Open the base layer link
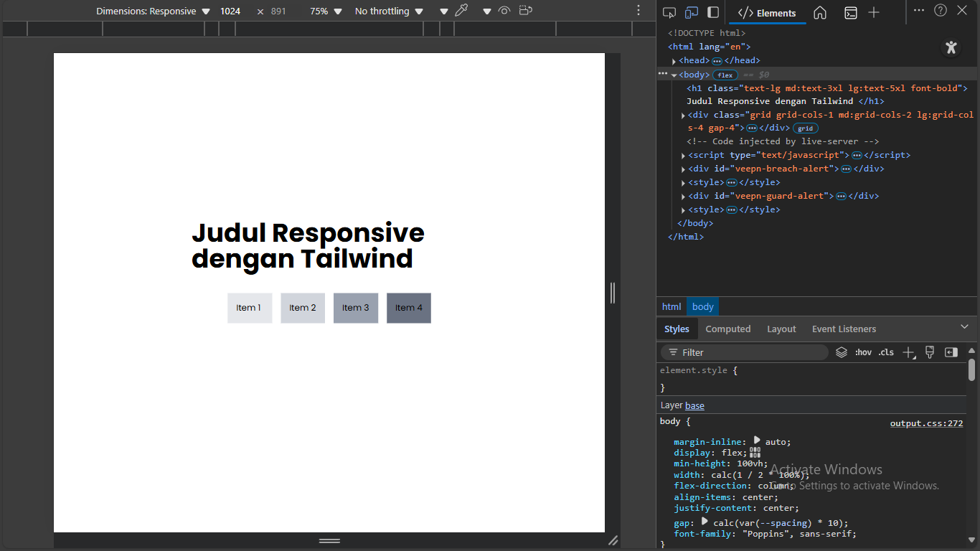980x551 pixels. pyautogui.click(x=694, y=405)
